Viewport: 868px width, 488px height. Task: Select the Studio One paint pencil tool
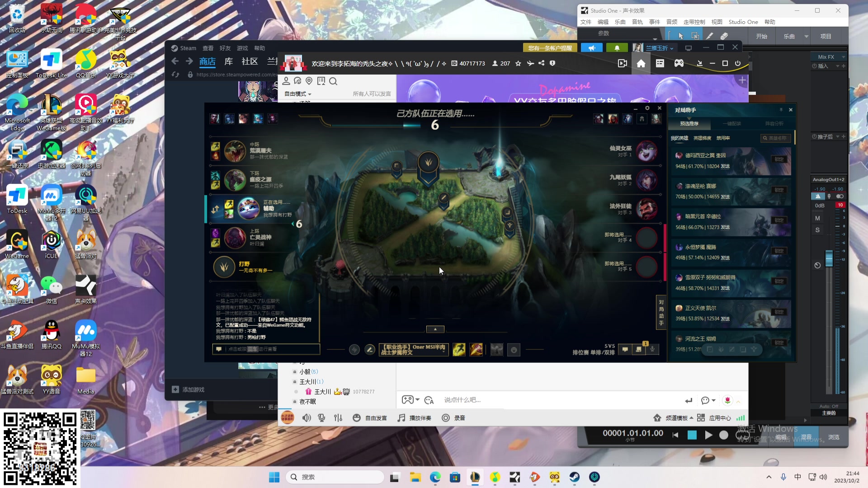click(x=710, y=36)
